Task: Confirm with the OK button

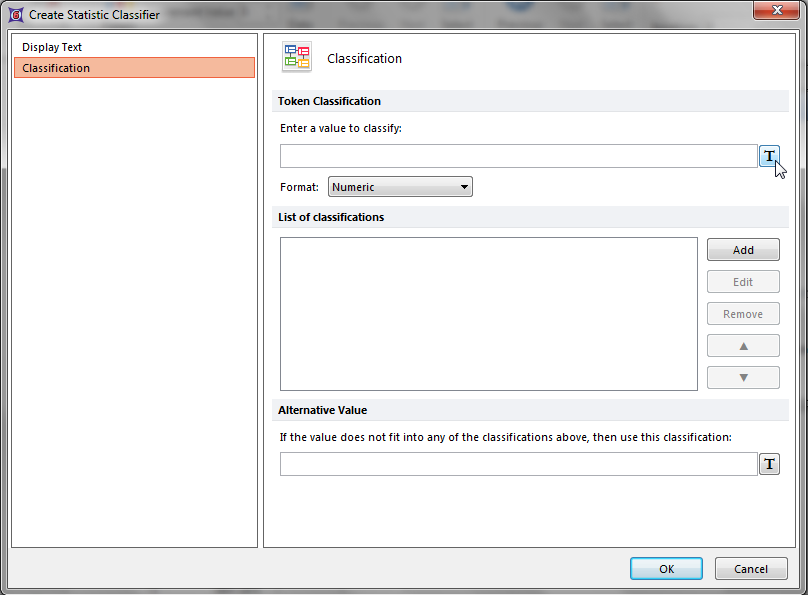Action: click(666, 569)
